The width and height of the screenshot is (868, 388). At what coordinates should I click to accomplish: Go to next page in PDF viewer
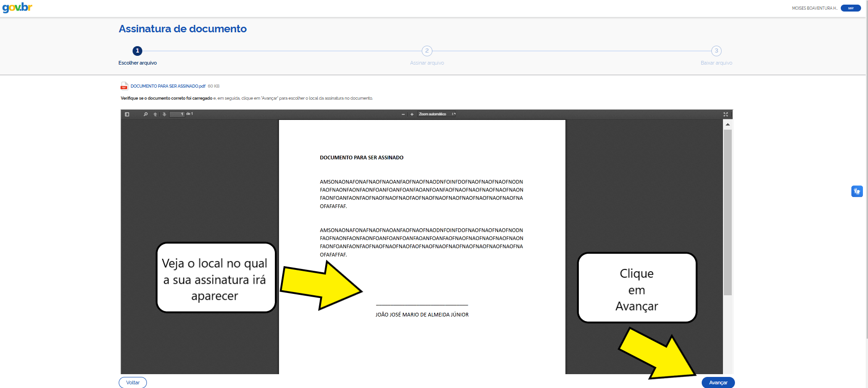164,114
